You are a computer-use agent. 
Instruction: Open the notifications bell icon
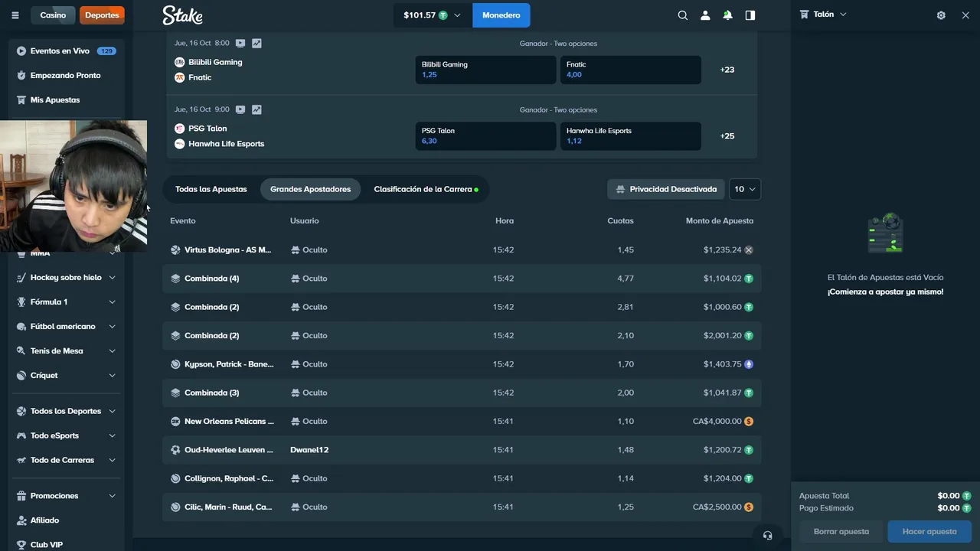point(727,15)
